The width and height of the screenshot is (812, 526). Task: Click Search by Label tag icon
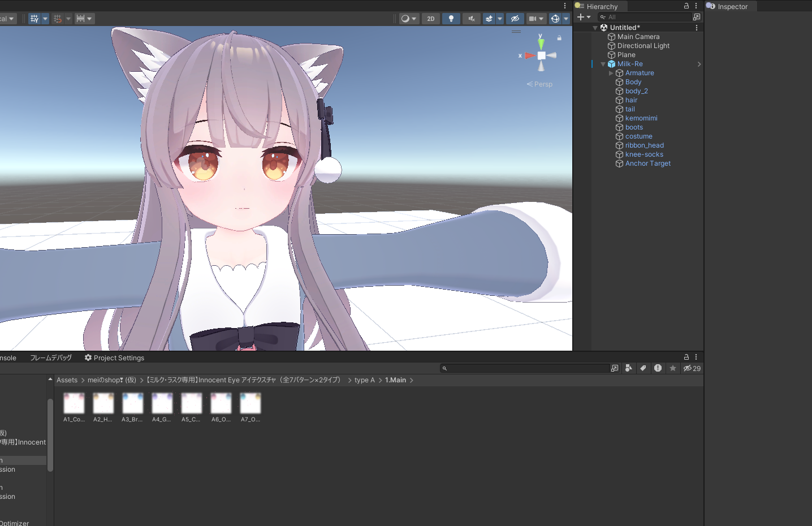tap(643, 368)
